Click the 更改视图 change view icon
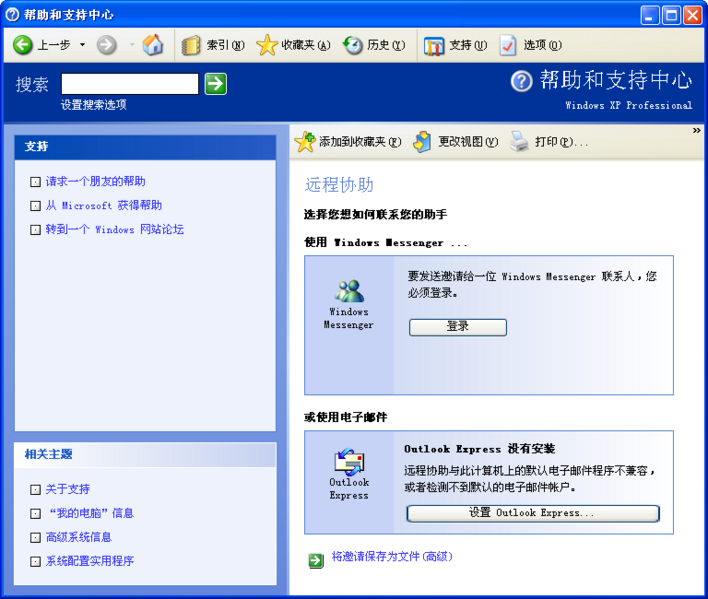Screen dimensions: 708x599 coord(423,142)
